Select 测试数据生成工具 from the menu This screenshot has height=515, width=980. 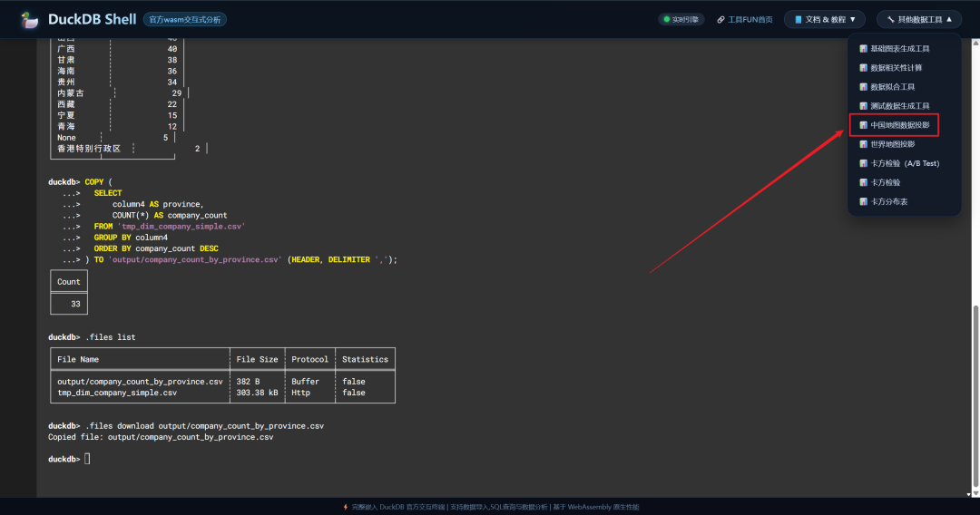[899, 106]
